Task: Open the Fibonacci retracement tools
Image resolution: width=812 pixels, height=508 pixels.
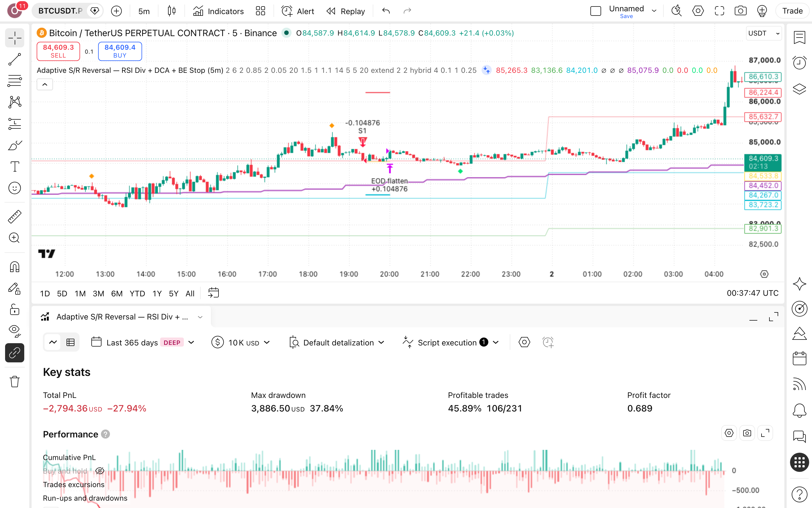Action: pyautogui.click(x=14, y=81)
